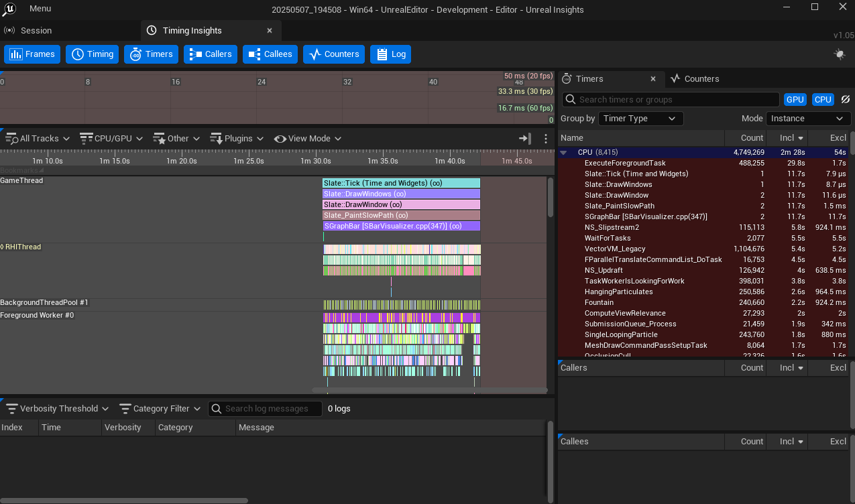This screenshot has width=855, height=504.
Task: Select the HangingParticulates timer row
Action: click(x=703, y=292)
